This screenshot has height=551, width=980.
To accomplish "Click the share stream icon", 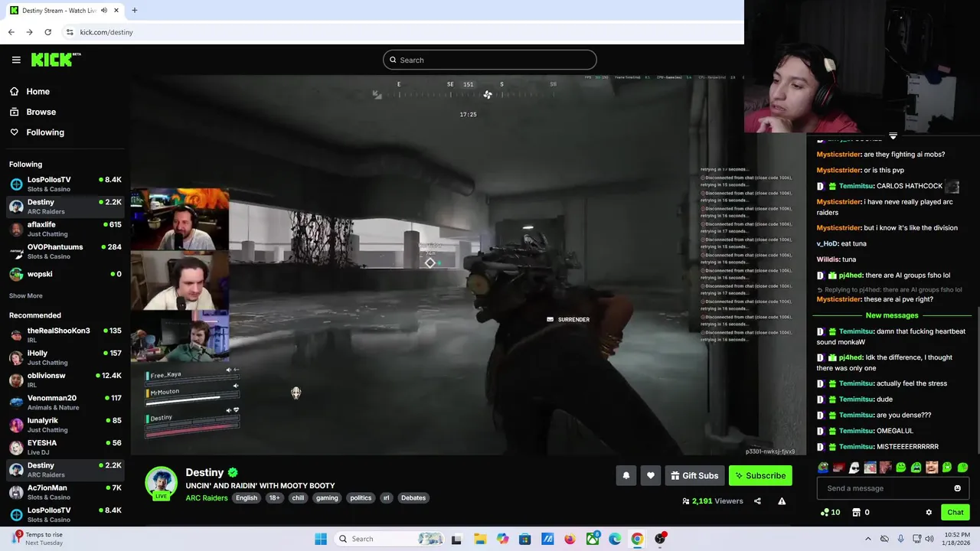I will click(757, 501).
